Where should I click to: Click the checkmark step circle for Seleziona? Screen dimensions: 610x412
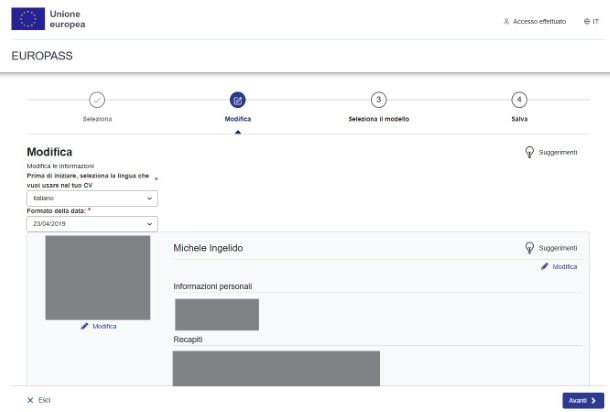[x=97, y=100]
